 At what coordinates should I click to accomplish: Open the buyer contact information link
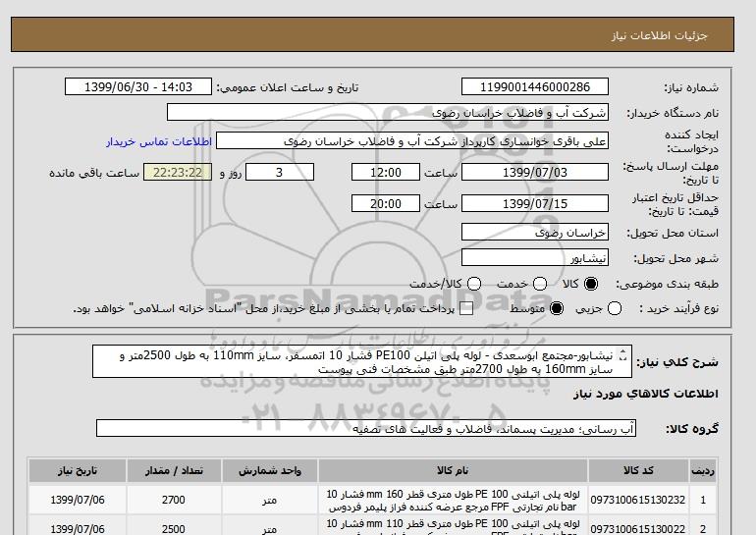pyautogui.click(x=159, y=142)
